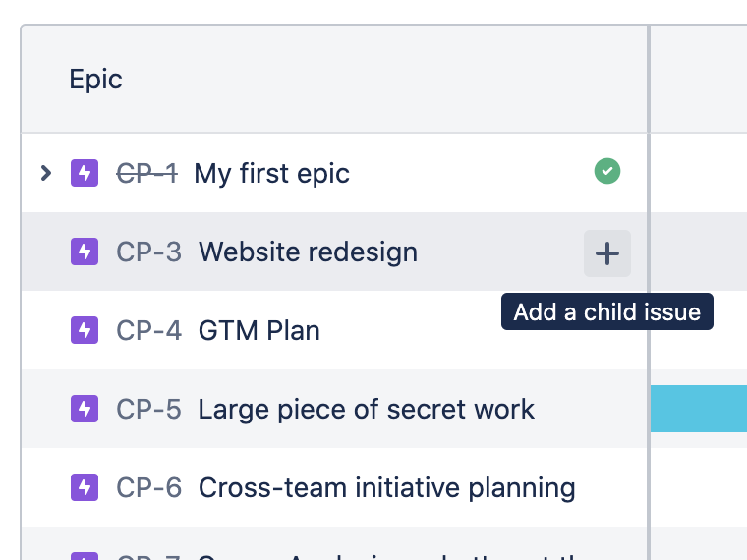Select Cross-team initiative planning epic
747x560 pixels.
[x=386, y=488]
